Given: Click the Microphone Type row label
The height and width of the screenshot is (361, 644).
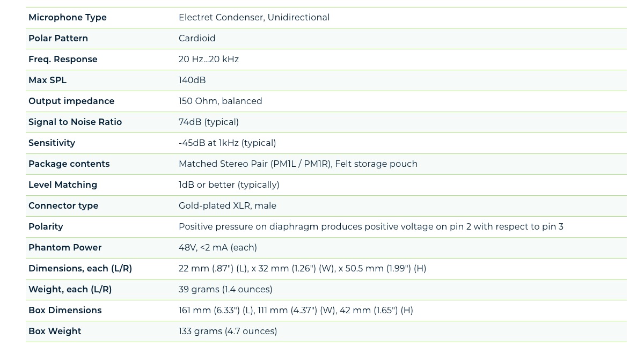Looking at the screenshot, I should (x=68, y=18).
